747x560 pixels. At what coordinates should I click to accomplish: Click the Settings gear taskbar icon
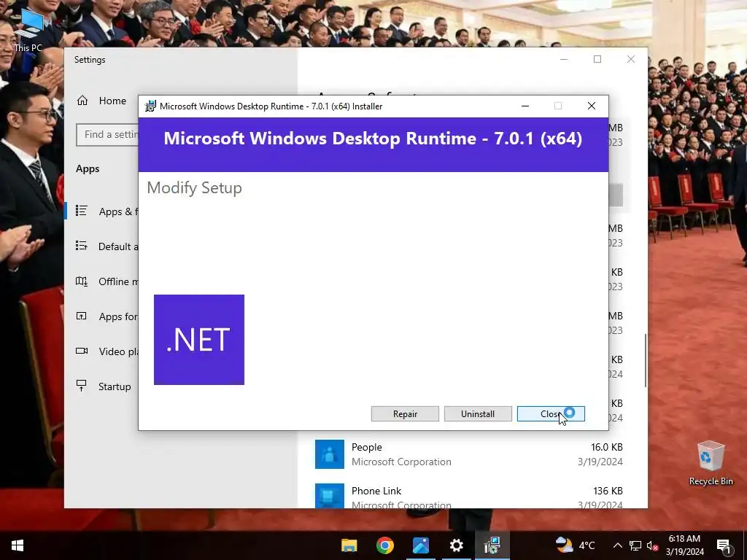[457, 545]
